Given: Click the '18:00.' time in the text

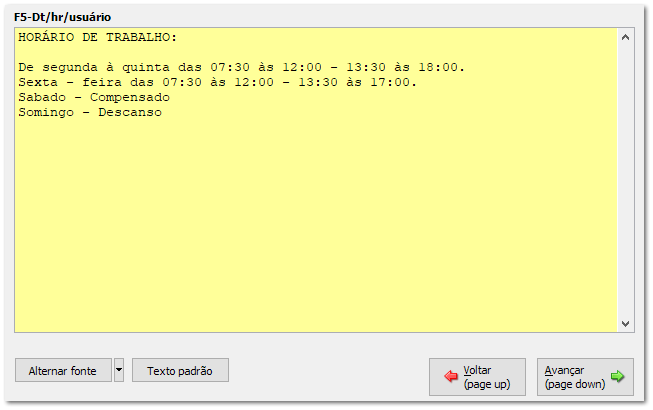Looking at the screenshot, I should [x=441, y=67].
